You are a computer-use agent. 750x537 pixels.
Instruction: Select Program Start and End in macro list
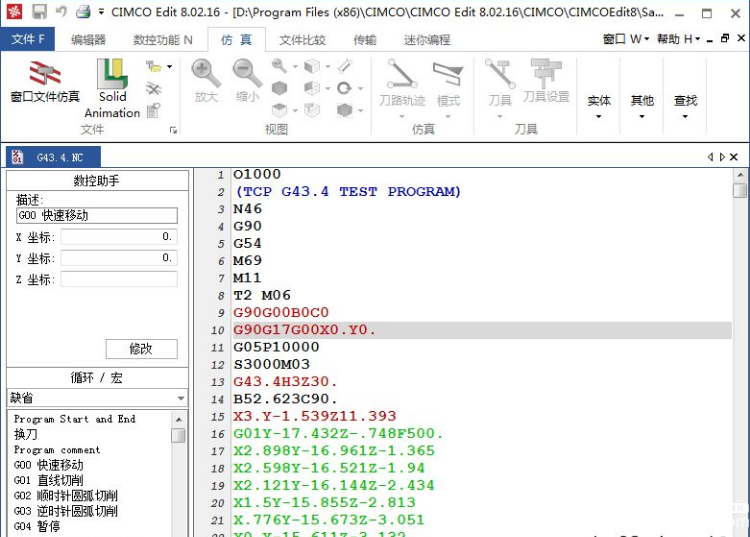[75, 419]
